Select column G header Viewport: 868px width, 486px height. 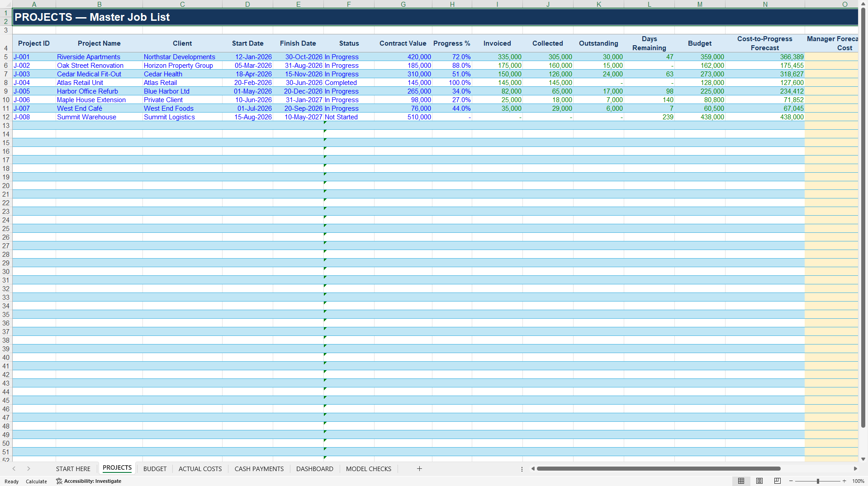click(403, 4)
